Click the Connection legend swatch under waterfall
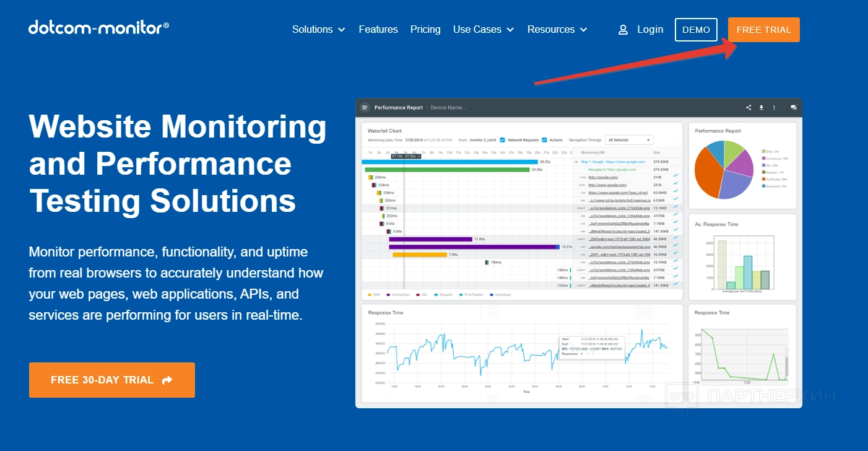Screen dimensions: 868x451 click(388, 294)
